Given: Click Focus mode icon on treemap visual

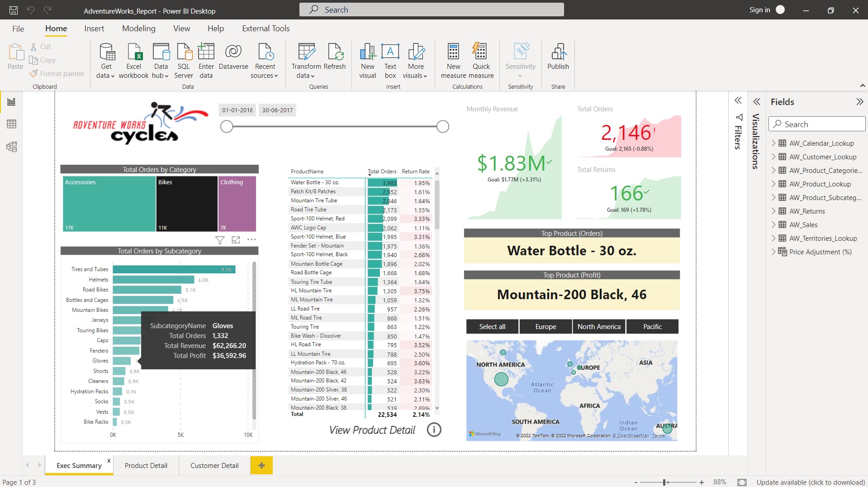Looking at the screenshot, I should click(236, 240).
